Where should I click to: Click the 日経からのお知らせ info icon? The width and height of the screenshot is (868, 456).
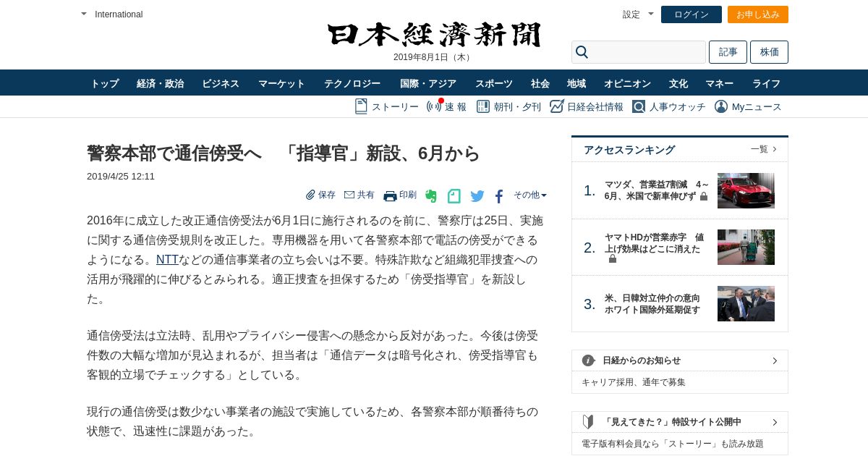(x=588, y=360)
